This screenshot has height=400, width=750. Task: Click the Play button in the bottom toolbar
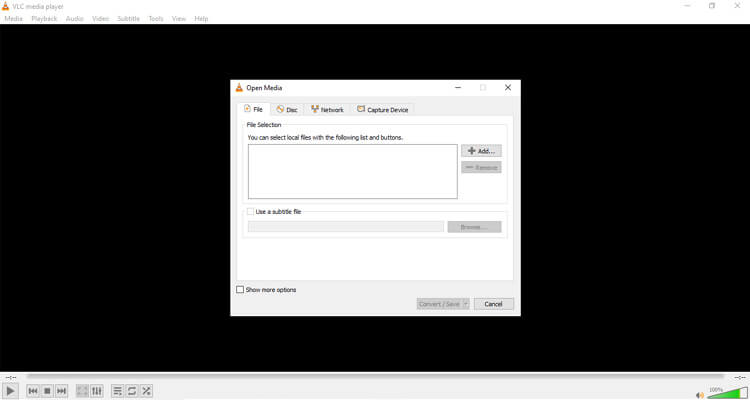point(10,391)
